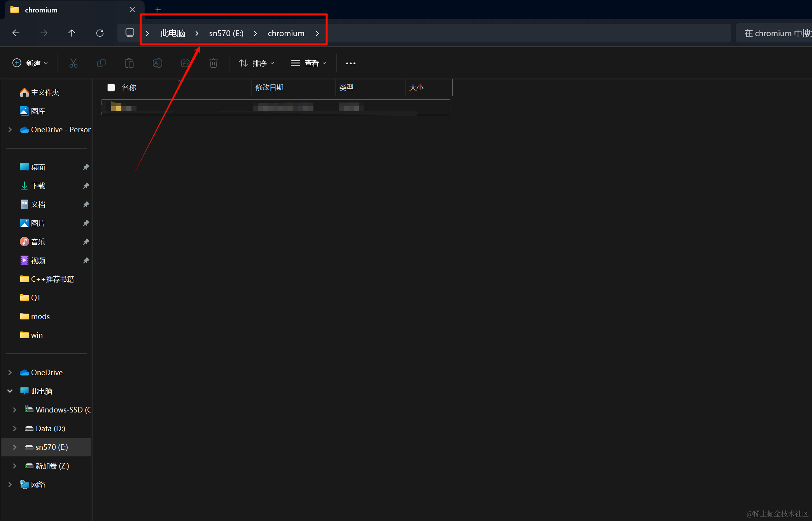This screenshot has width=812, height=521.
Task: Open a new tab with plus button
Action: coord(158,10)
